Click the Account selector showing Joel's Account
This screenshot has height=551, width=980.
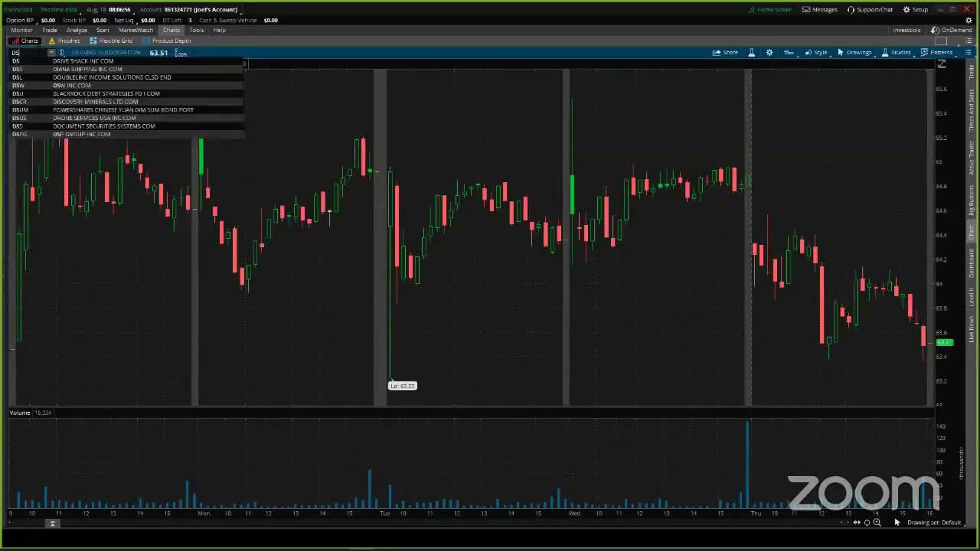pyautogui.click(x=189, y=9)
